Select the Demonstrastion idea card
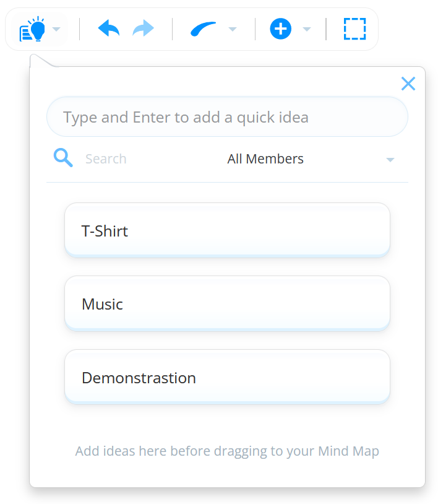Image resolution: width=438 pixels, height=504 pixels. coord(227,377)
